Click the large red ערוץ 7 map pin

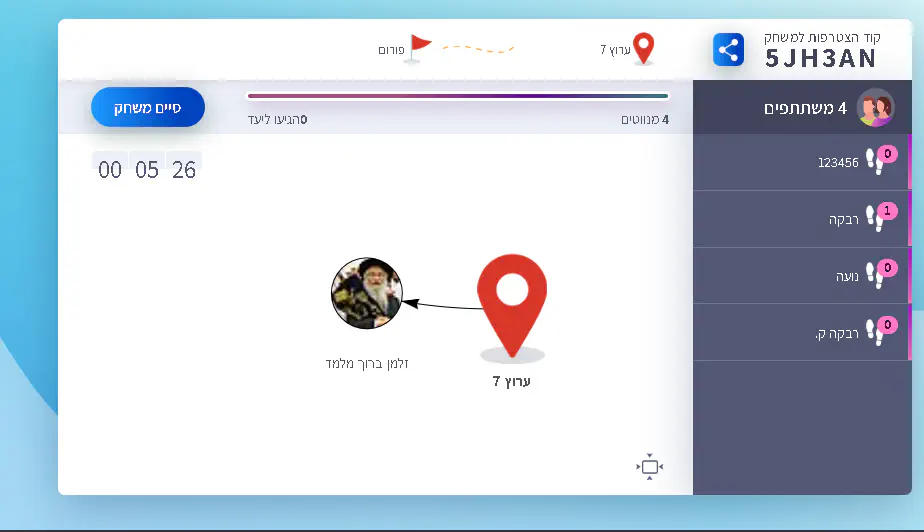(x=512, y=303)
